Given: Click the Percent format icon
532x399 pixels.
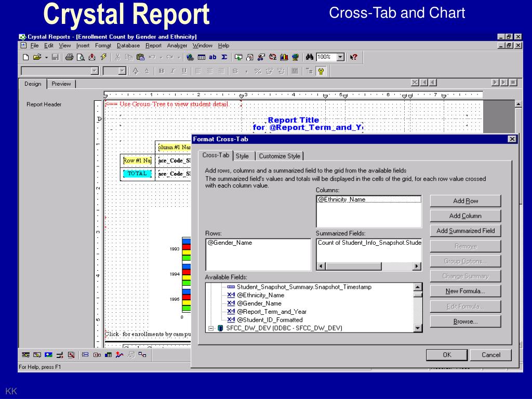Looking at the screenshot, I should 258,71.
